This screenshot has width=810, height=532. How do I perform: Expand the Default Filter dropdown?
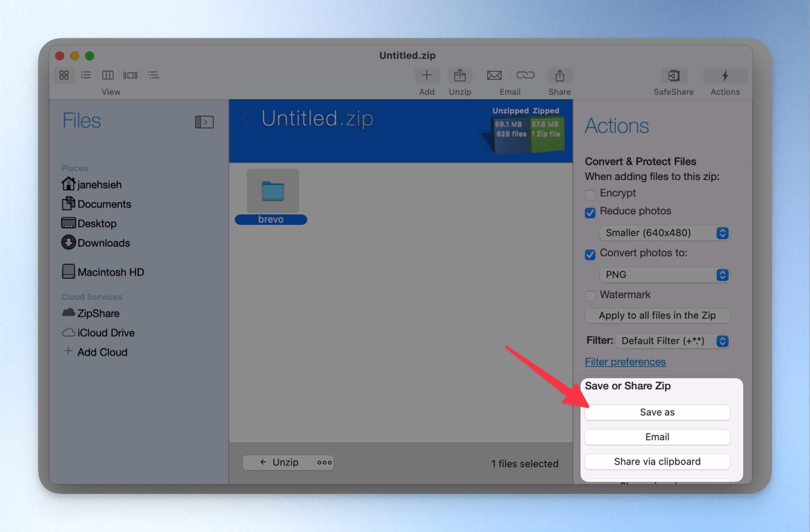click(x=672, y=341)
